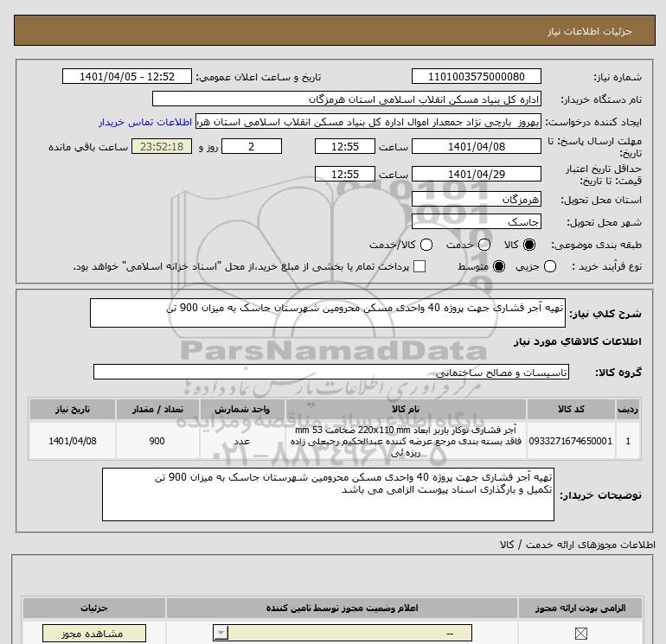Image resolution: width=666 pixels, height=644 pixels.
Task: Click the تاریخ نیاز column header
Action: click(72, 409)
